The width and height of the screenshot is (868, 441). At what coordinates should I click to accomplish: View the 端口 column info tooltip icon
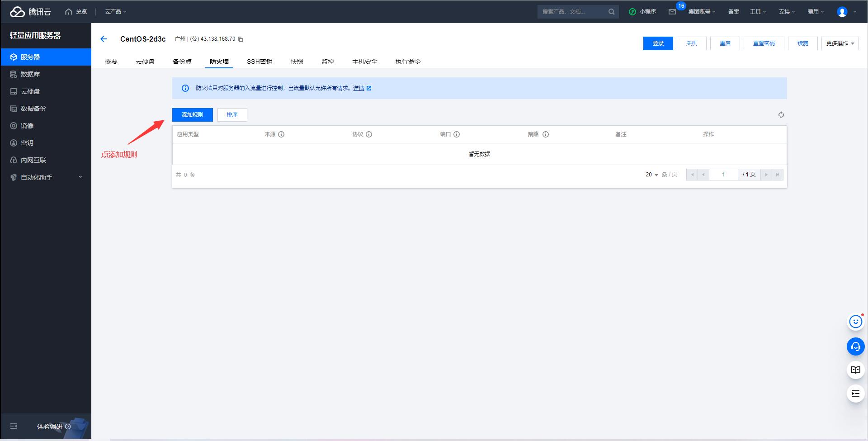457,134
